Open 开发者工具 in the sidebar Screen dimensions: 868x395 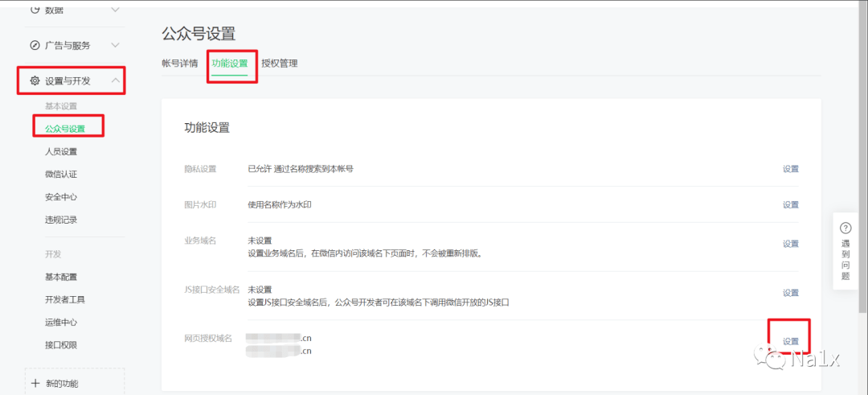pos(65,299)
